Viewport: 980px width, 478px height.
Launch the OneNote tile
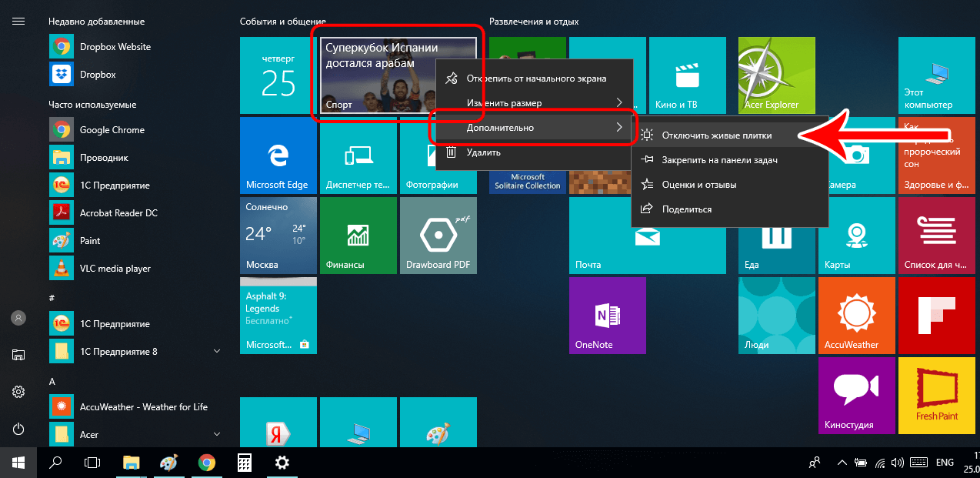coord(607,316)
